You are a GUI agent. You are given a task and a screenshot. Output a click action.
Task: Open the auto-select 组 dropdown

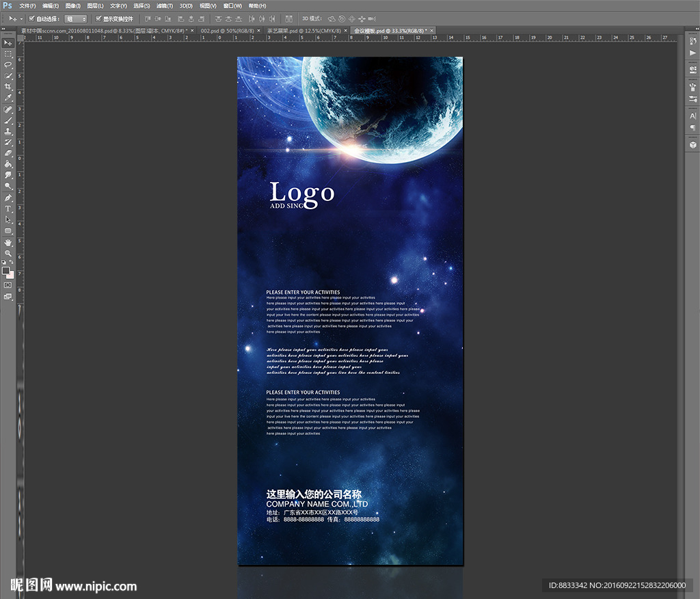point(75,19)
